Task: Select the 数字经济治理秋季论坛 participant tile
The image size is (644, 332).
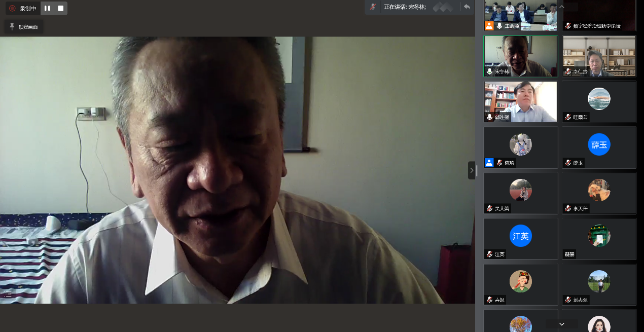Action: point(599,15)
